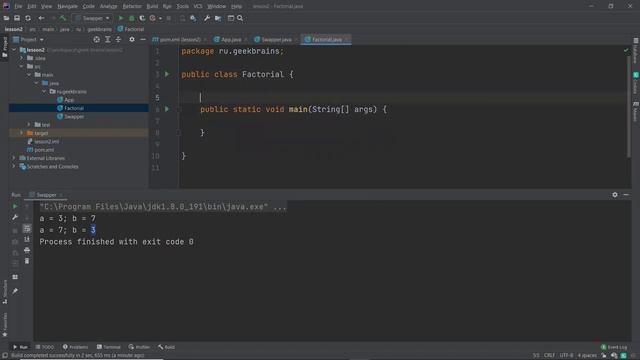Open profiler run options dropdown arrow
The width and height of the screenshot is (640, 360).
160,18
